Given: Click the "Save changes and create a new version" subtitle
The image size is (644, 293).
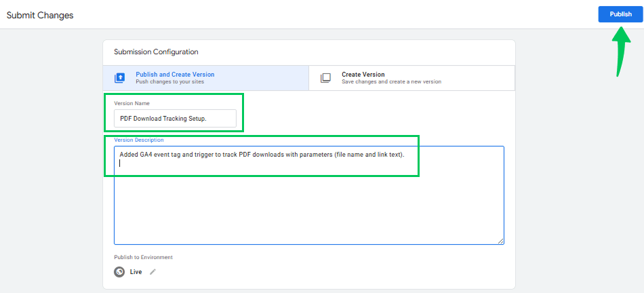Looking at the screenshot, I should pos(391,82).
